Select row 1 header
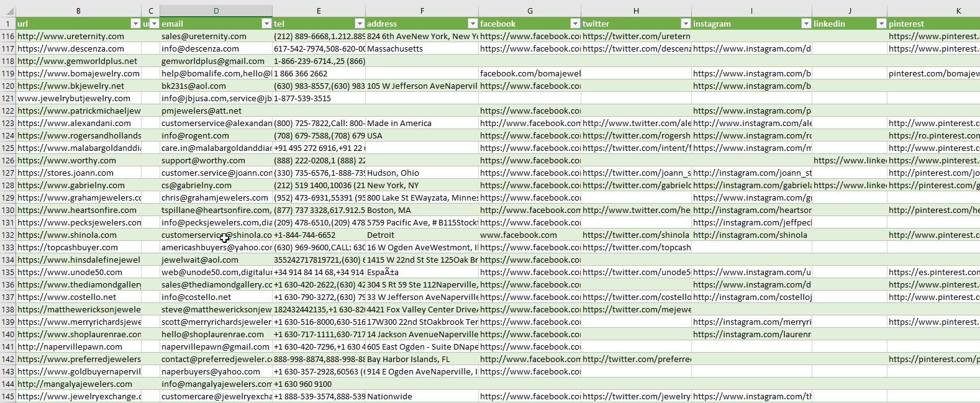Screen dimensions: 980x403 [7, 24]
